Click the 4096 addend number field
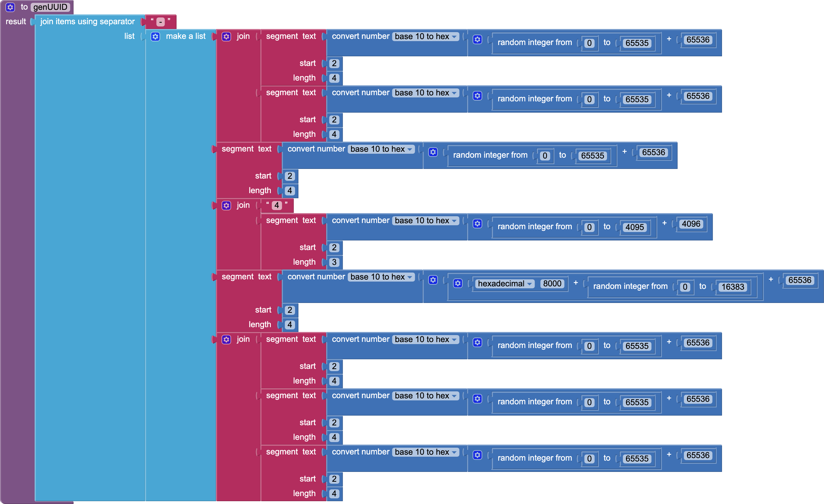 [x=691, y=224]
